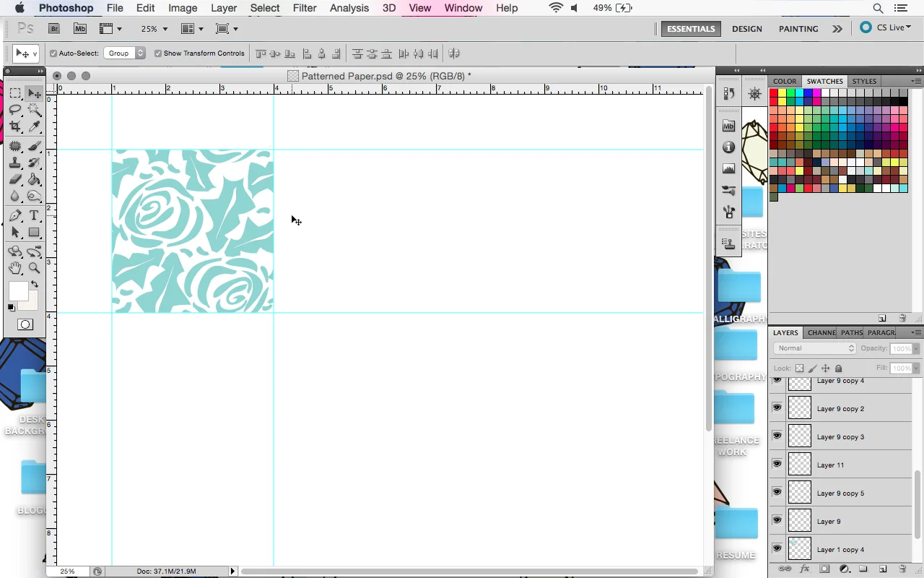The height and width of the screenshot is (578, 924).
Task: Toggle visibility of Layer 1 copy 4
Action: [777, 549]
